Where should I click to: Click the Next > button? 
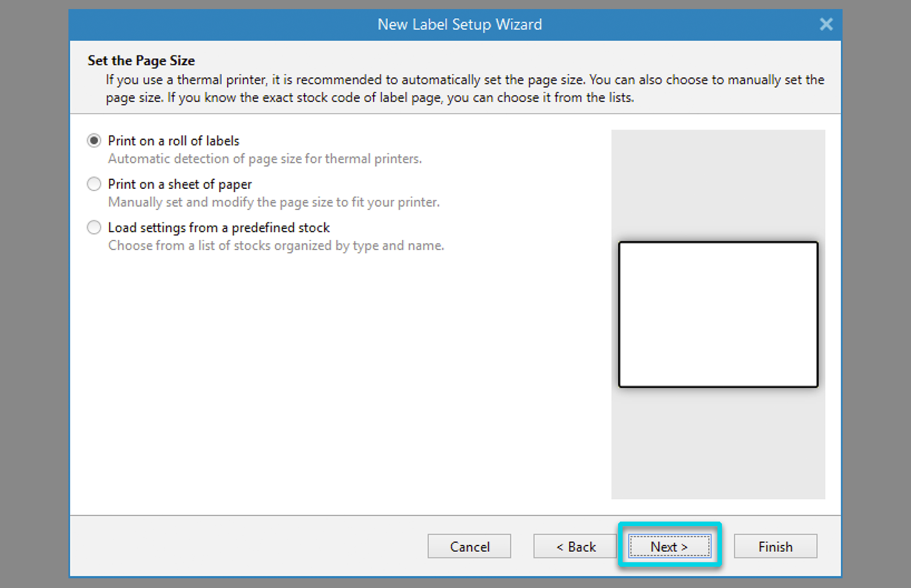click(x=669, y=547)
